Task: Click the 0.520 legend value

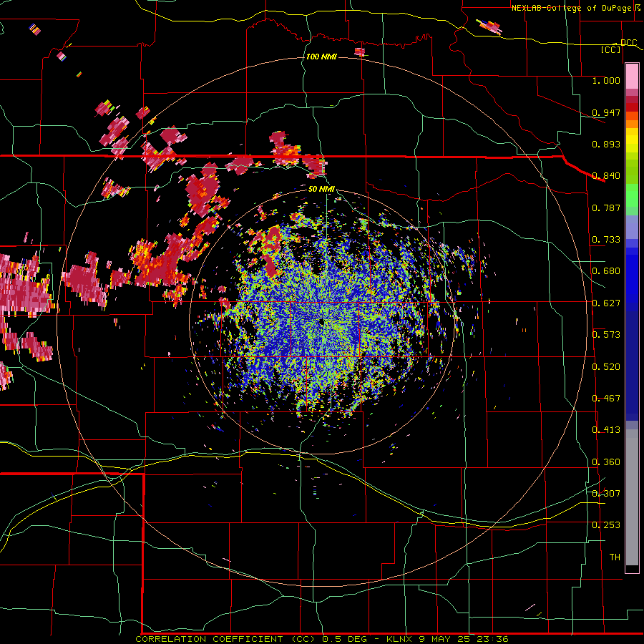Action: [606, 367]
